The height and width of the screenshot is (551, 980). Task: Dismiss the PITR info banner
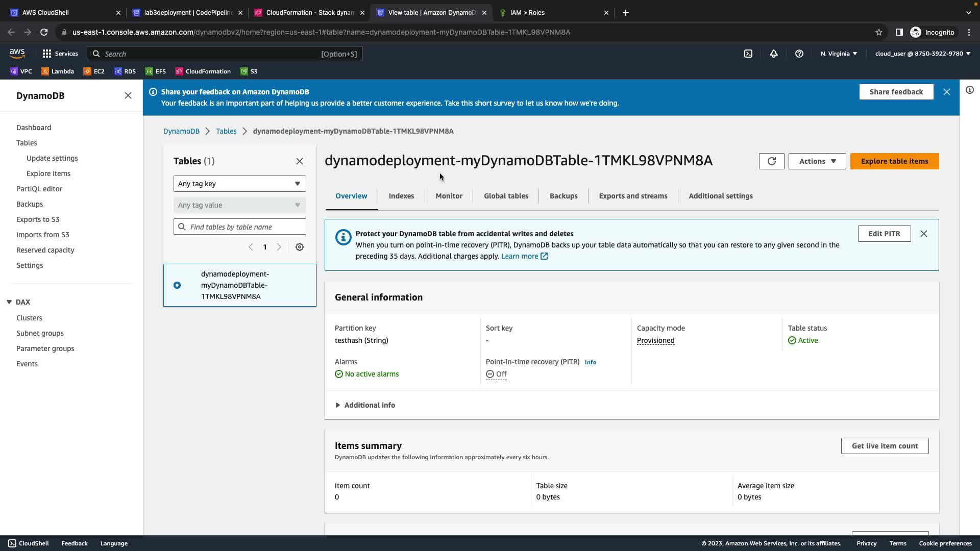coord(923,234)
